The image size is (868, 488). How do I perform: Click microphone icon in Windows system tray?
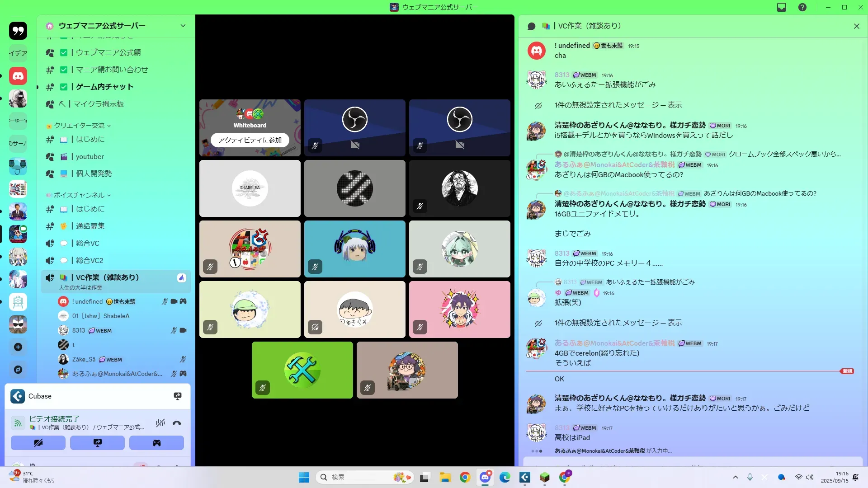point(750,477)
